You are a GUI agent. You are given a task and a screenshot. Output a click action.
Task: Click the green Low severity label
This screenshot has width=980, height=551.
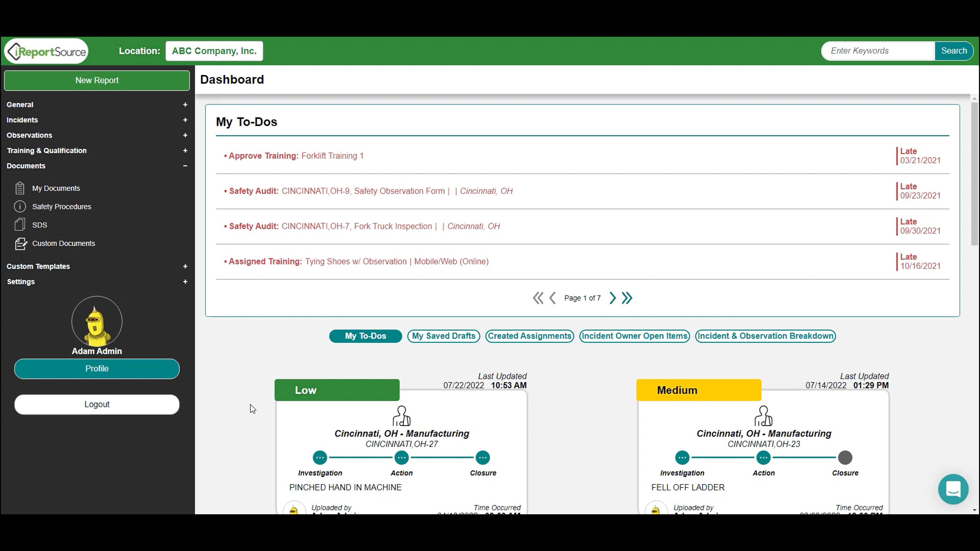337,390
